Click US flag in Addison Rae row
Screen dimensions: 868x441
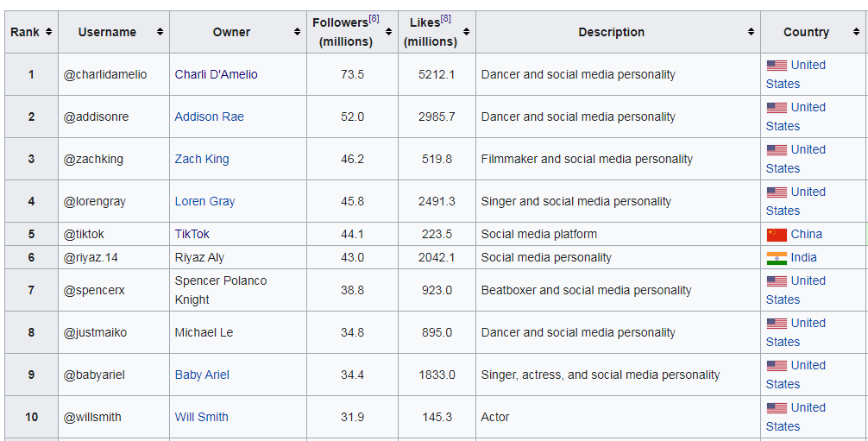point(777,108)
